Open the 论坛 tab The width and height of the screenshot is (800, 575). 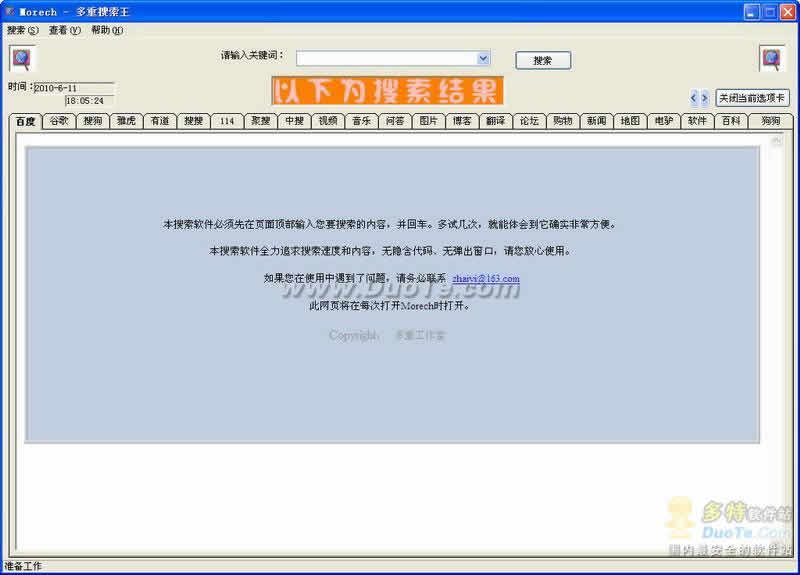pyautogui.click(x=529, y=121)
